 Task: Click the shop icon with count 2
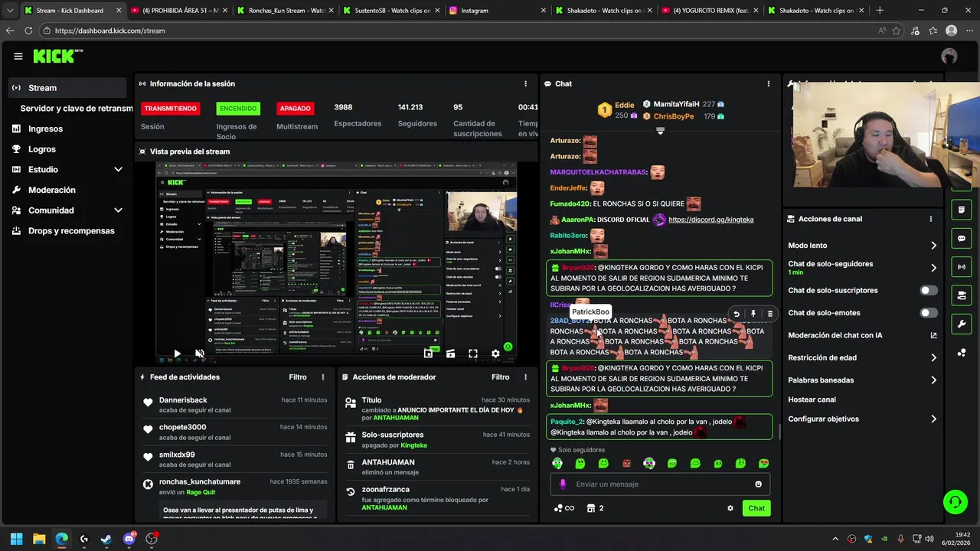click(x=595, y=508)
